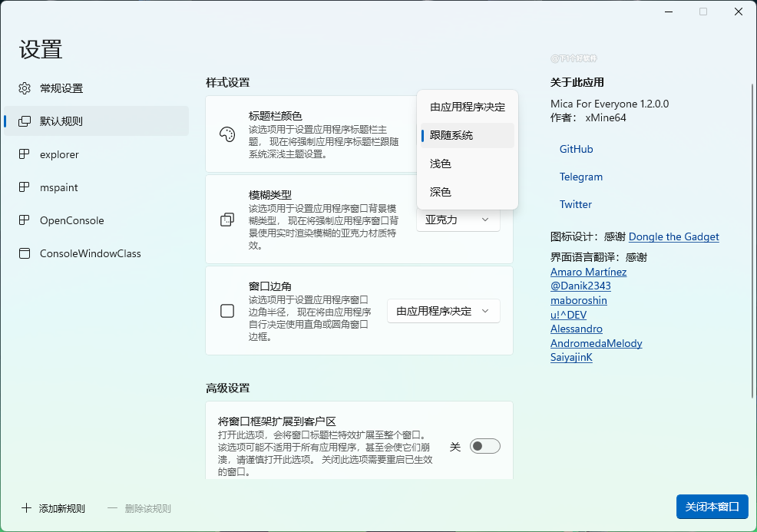The width and height of the screenshot is (757, 532).
Task: Click the 默认规则 rule icon
Action: pyautogui.click(x=25, y=121)
